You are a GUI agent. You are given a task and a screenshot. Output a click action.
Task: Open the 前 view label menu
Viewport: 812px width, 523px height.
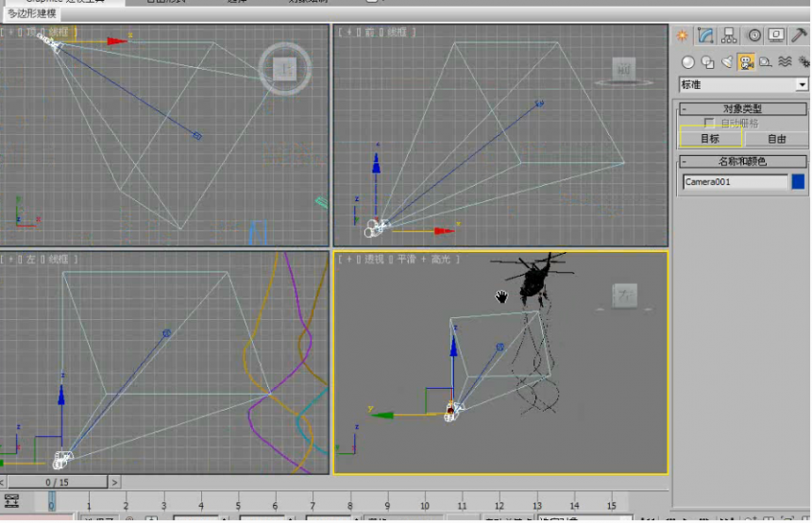(369, 32)
